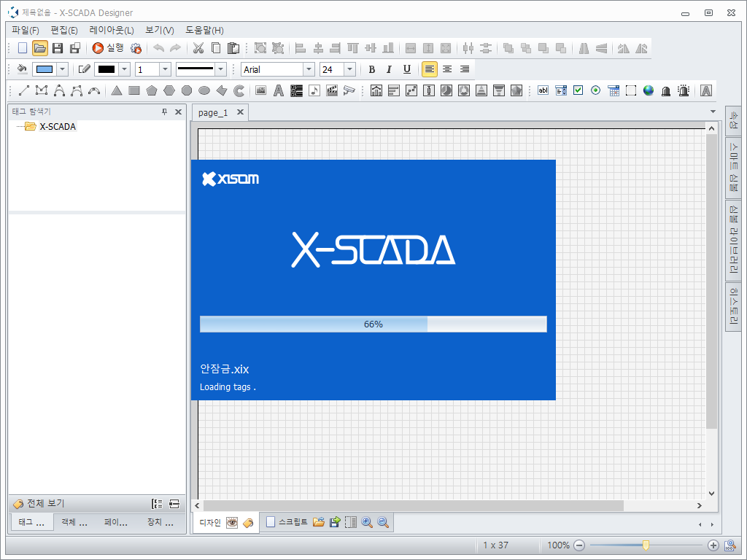Expand the font size 24 dropdown

click(350, 69)
